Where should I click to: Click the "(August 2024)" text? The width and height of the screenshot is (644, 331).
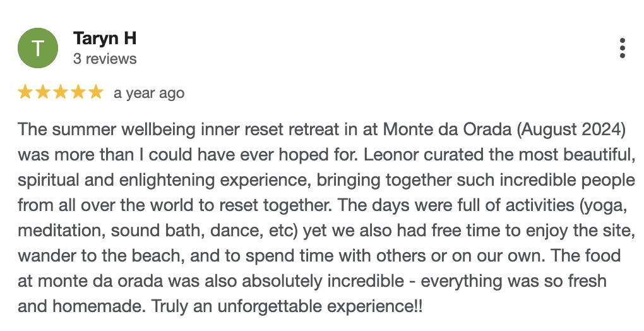click(x=572, y=129)
